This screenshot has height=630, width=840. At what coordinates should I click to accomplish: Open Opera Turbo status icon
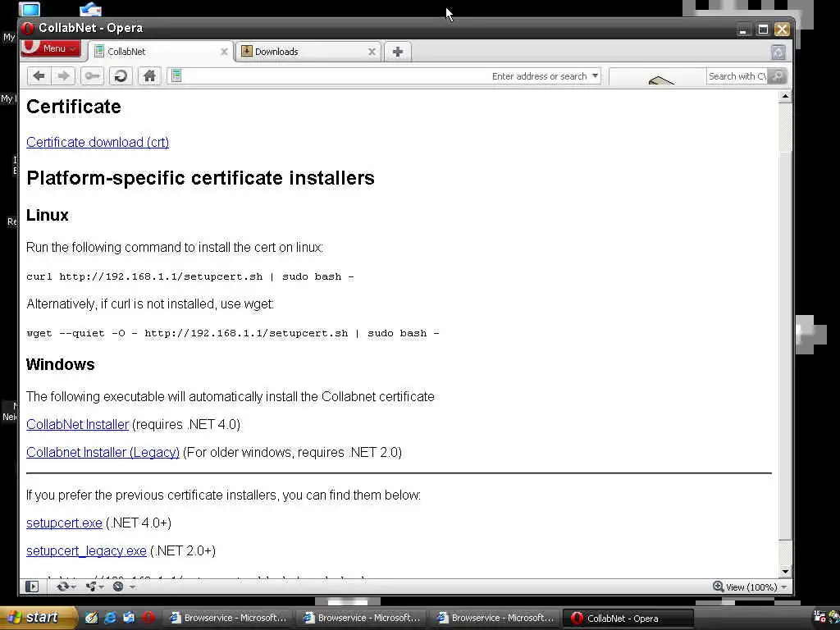point(118,587)
